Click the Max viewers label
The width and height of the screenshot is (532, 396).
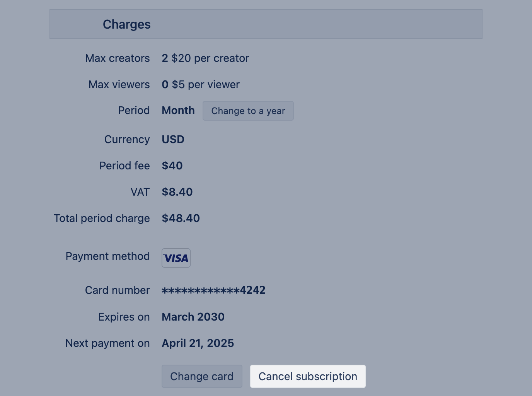[119, 85]
